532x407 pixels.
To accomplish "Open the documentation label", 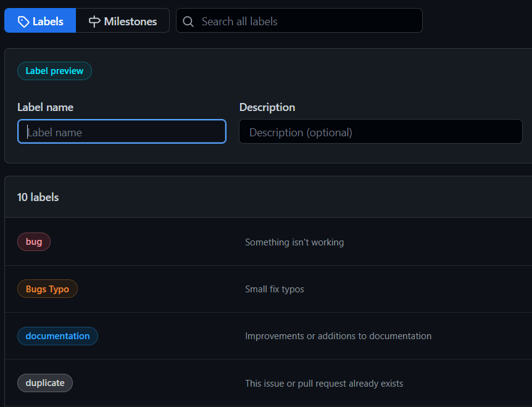I will [57, 335].
